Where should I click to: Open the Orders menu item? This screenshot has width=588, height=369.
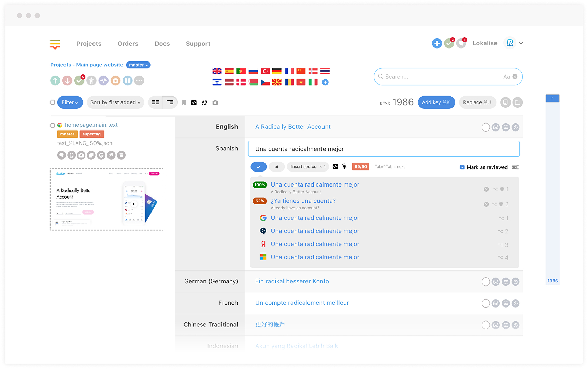(128, 44)
